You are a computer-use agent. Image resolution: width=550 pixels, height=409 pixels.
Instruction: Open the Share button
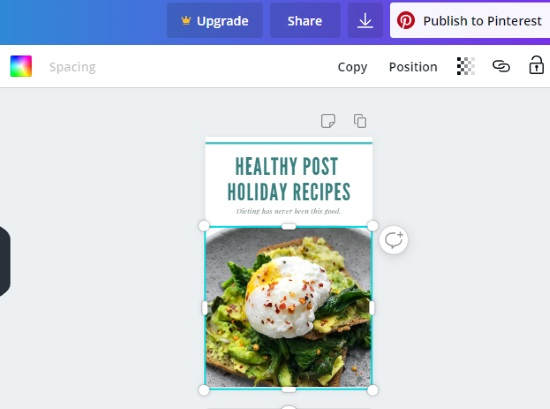click(305, 21)
